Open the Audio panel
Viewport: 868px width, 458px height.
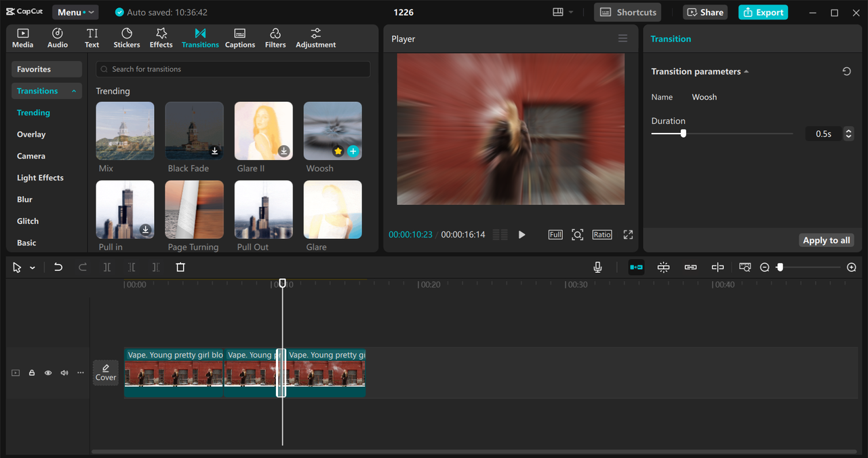coord(58,38)
